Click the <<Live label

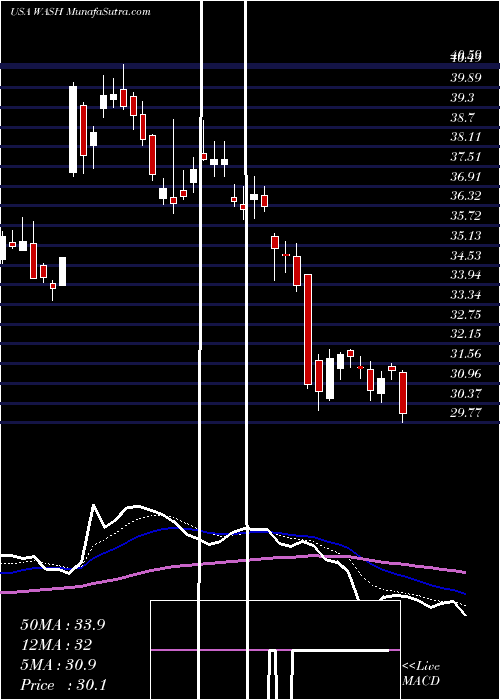tap(421, 666)
